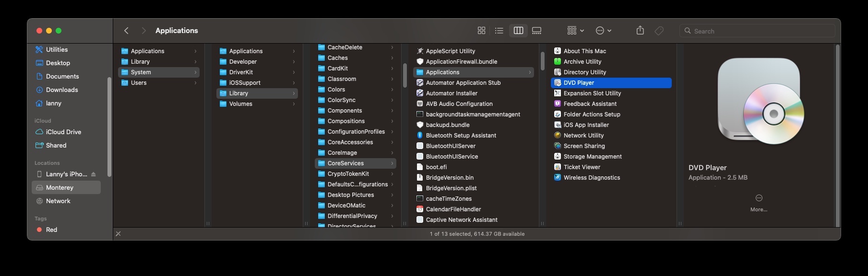Hide the path bar with X icon
The height and width of the screenshot is (276, 868).
pos(118,234)
